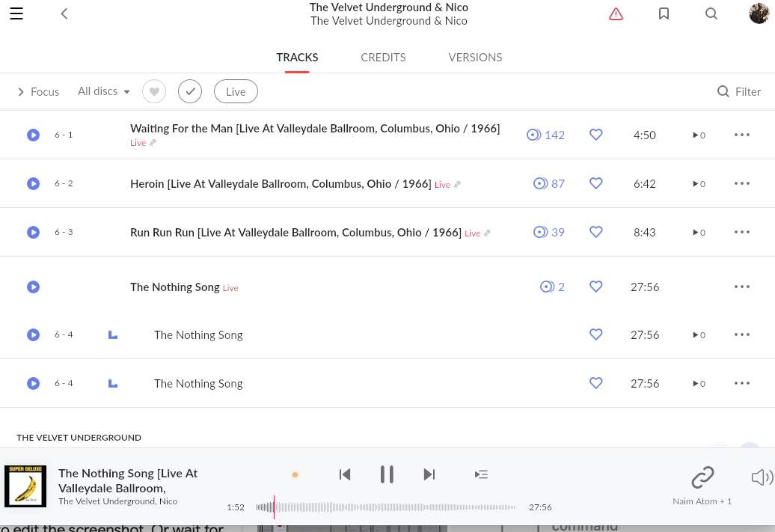
Task: Open the play queue icon
Action: click(481, 474)
